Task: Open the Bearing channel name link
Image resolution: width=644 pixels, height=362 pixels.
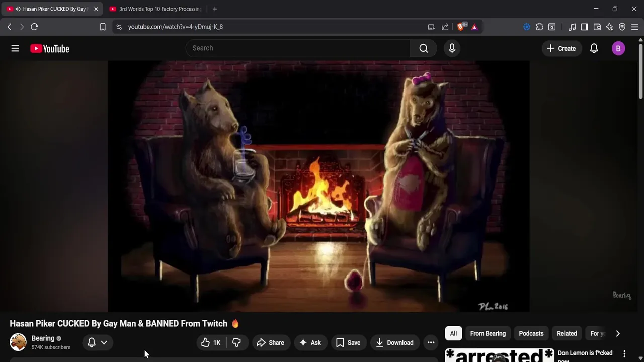Action: [x=43, y=338]
